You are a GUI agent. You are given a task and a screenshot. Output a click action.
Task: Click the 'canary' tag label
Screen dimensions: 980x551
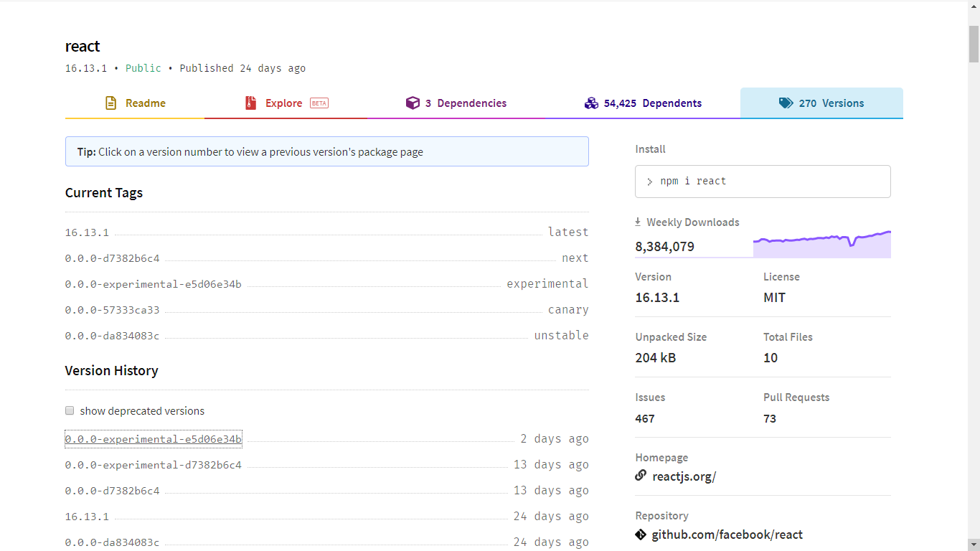[x=568, y=310]
